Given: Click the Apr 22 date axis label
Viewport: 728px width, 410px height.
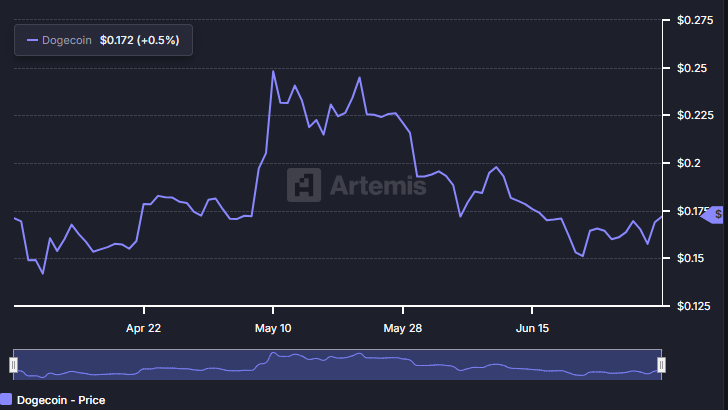Looking at the screenshot, I should [144, 328].
